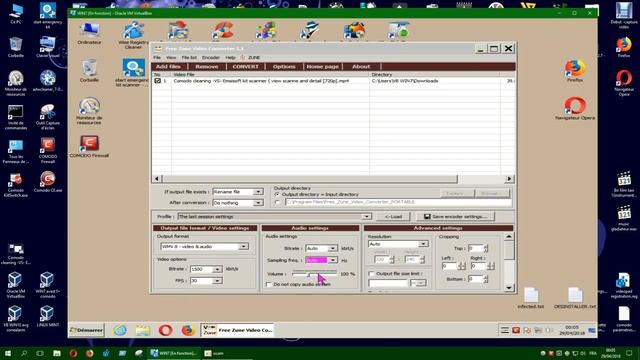Open Firefox shortcut inside the VM desktop

[x=575, y=70]
